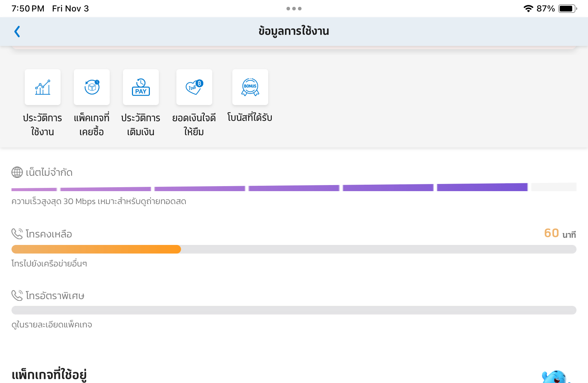Viewport: 588px width, 383px height.
Task: Click the globe icon beside เน็ตไม่จำกัด
Action: (17, 172)
